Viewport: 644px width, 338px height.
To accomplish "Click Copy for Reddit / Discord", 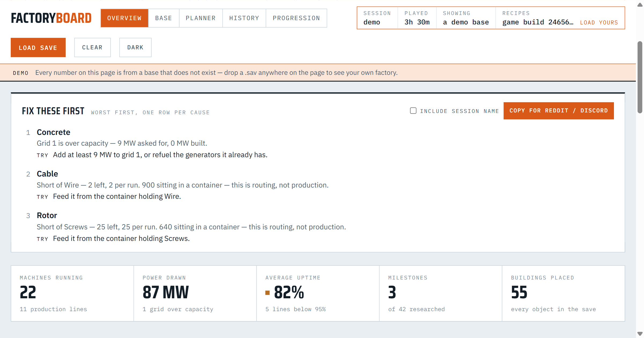I will coord(559,111).
